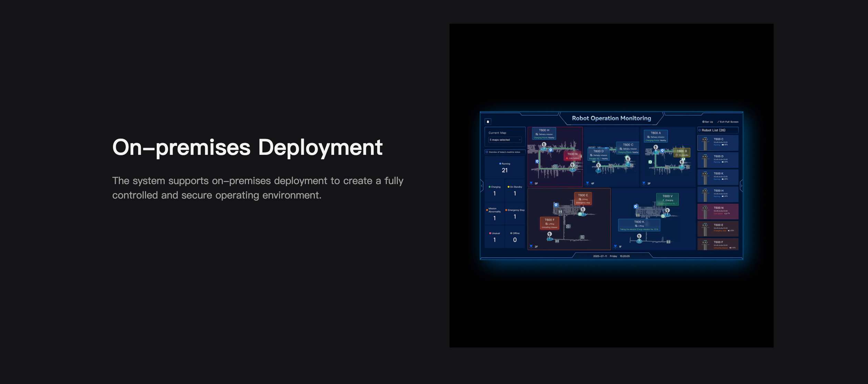The width and height of the screenshot is (868, 384).
Task: Click the T600 E emergency stop label
Action: click(583, 199)
